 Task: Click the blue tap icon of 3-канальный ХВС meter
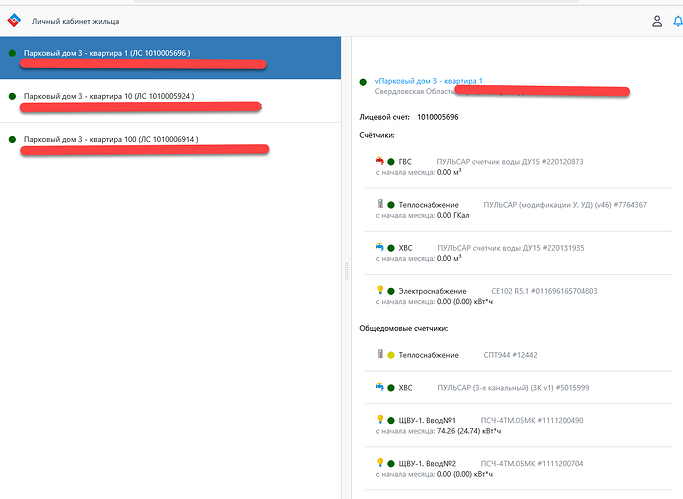(x=379, y=387)
